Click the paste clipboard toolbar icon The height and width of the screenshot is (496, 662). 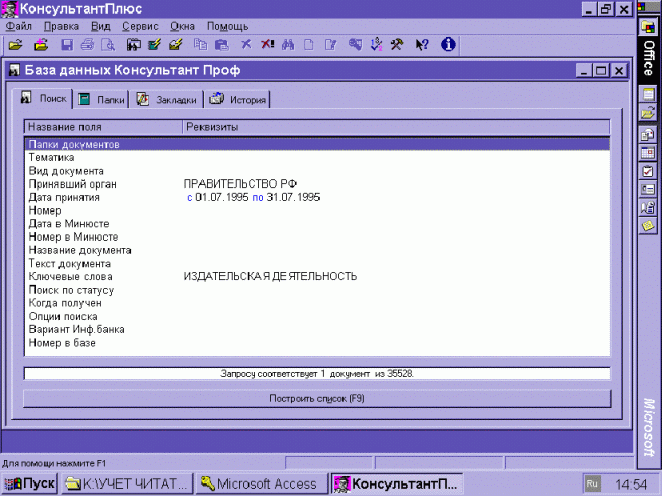click(x=222, y=44)
